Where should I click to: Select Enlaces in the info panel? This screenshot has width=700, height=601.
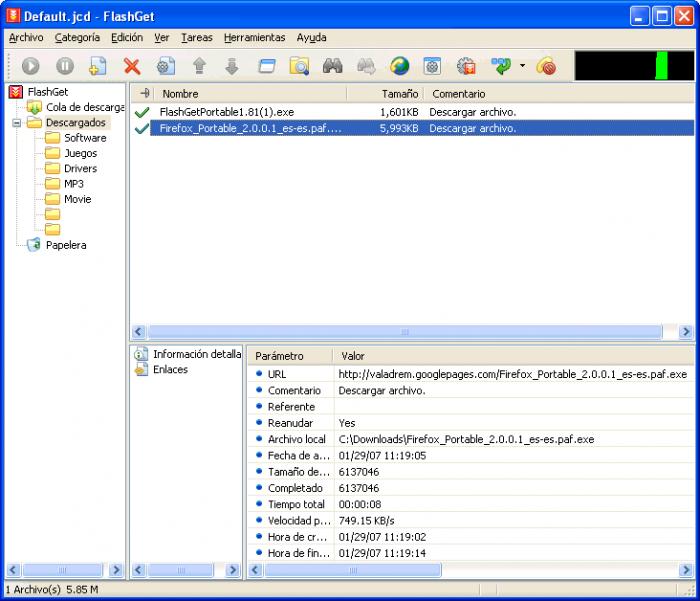point(170,369)
